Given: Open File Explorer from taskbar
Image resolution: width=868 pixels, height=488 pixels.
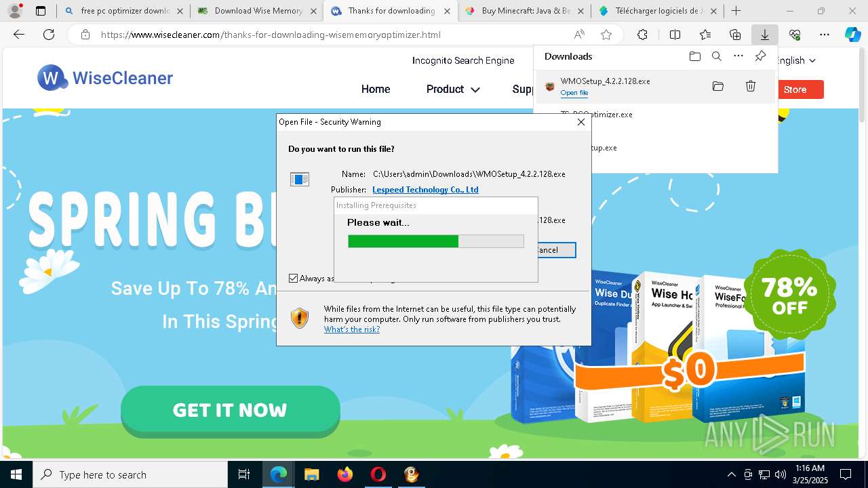Looking at the screenshot, I should coord(311,474).
